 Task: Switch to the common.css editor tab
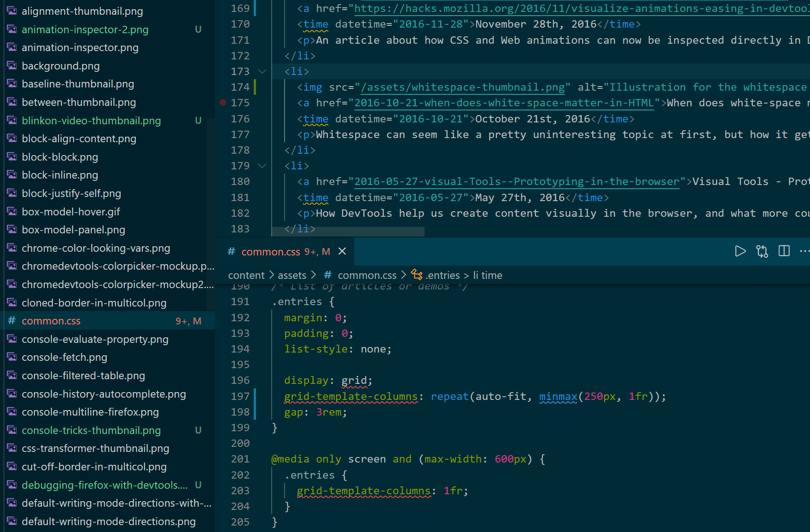coord(271,251)
